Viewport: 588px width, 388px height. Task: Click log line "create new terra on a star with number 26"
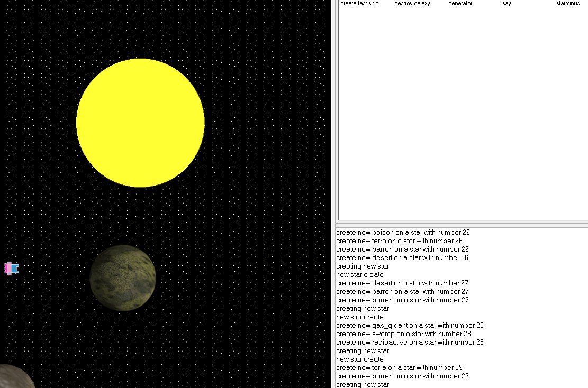399,241
